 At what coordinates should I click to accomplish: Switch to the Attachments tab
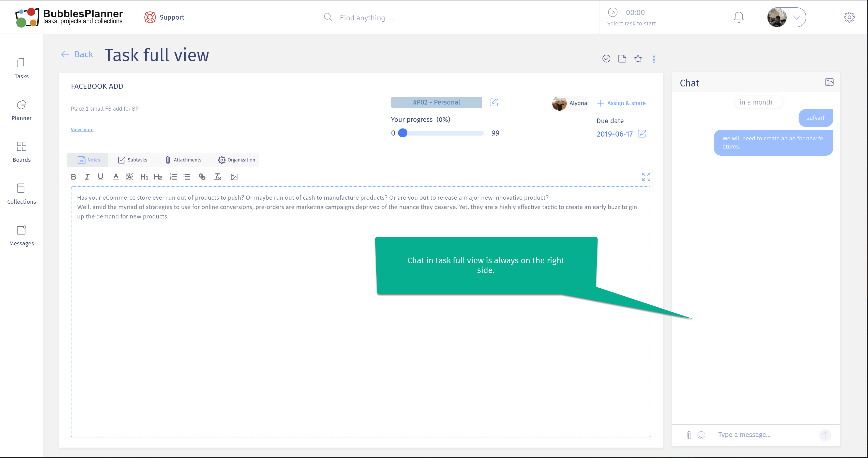click(x=183, y=160)
